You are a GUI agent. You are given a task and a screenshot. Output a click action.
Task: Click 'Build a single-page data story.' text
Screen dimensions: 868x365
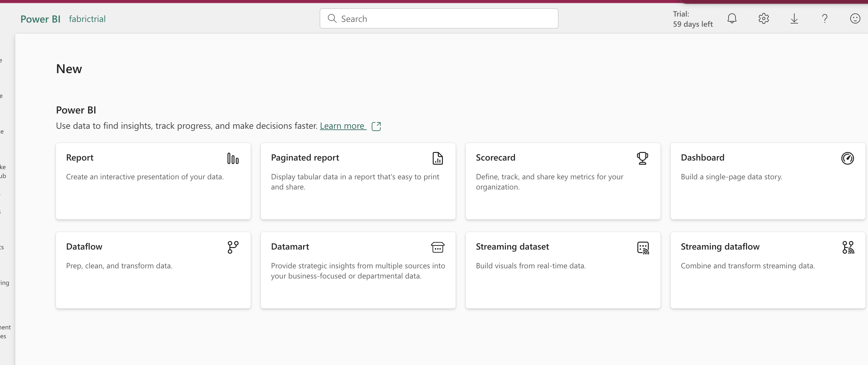pyautogui.click(x=731, y=177)
